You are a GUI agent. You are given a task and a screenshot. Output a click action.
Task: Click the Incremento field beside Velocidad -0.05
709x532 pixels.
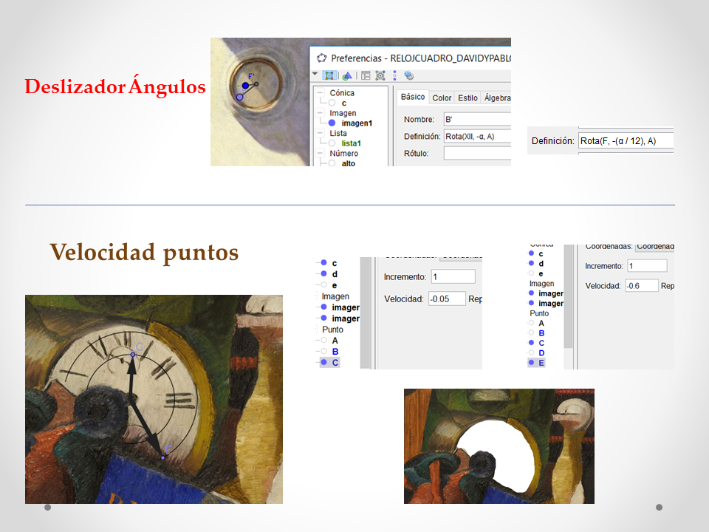click(x=453, y=277)
